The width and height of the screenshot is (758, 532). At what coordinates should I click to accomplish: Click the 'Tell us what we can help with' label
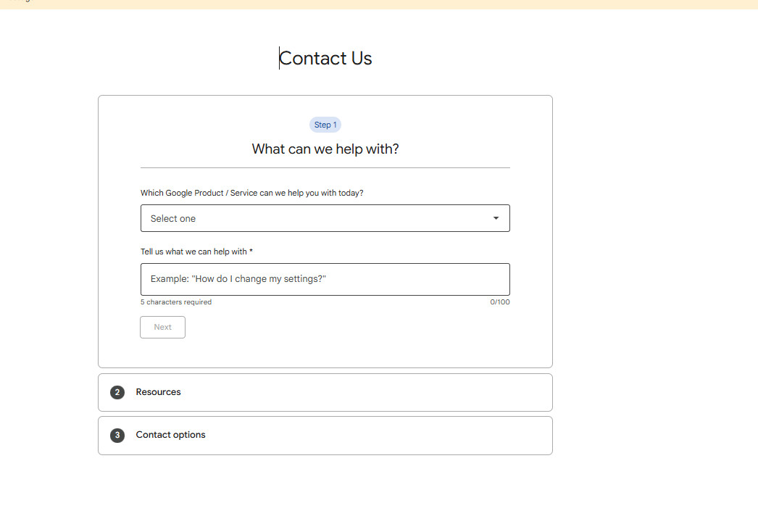click(196, 252)
